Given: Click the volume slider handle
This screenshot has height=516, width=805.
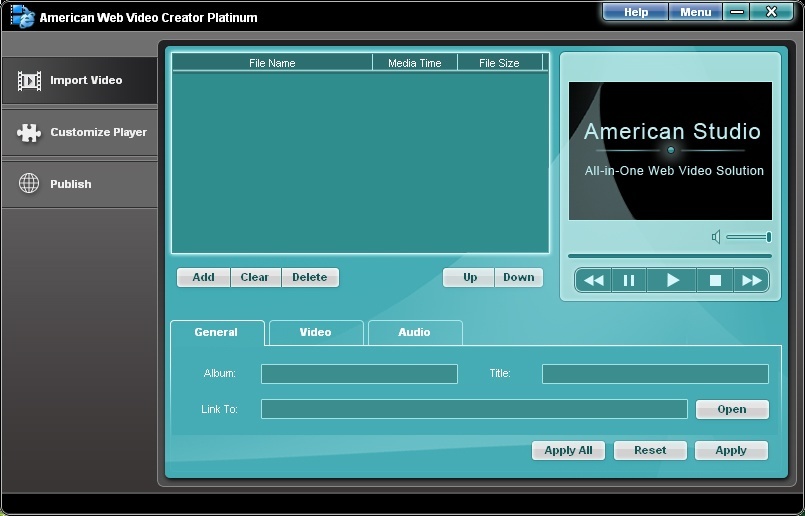Looking at the screenshot, I should coord(769,237).
